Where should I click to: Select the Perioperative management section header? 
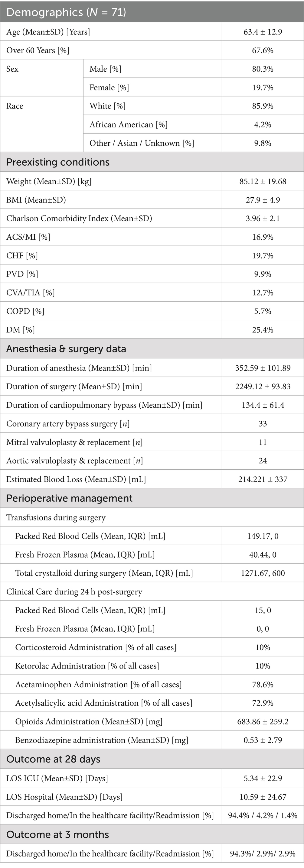coord(69,498)
